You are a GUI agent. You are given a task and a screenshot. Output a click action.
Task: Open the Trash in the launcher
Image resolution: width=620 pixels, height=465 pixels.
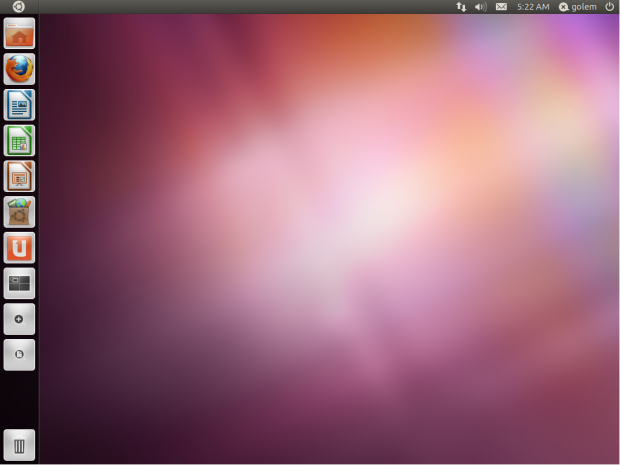point(19,445)
